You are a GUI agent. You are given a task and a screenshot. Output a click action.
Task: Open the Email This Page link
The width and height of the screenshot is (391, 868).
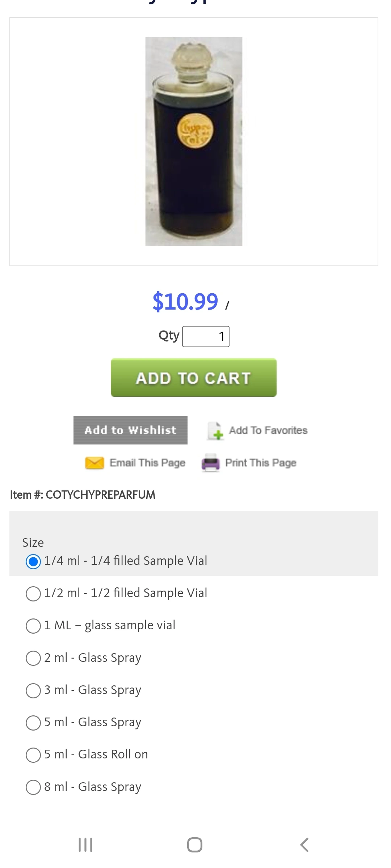pos(147,463)
